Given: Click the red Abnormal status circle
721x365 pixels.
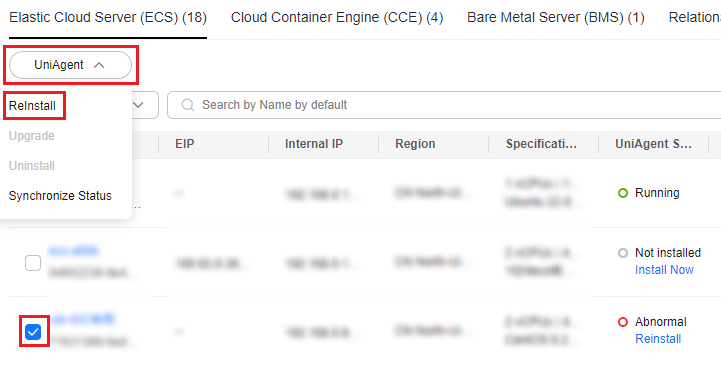Looking at the screenshot, I should pyautogui.click(x=623, y=322).
